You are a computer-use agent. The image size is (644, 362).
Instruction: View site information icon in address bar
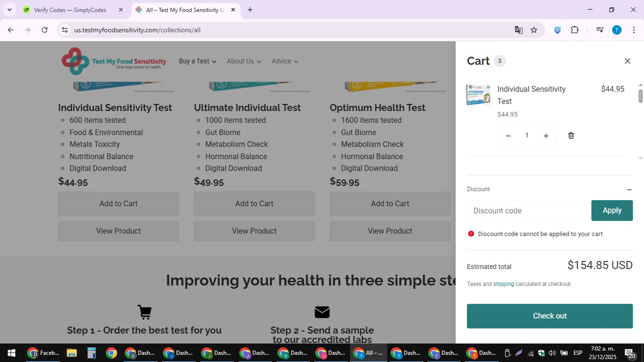[x=65, y=30]
